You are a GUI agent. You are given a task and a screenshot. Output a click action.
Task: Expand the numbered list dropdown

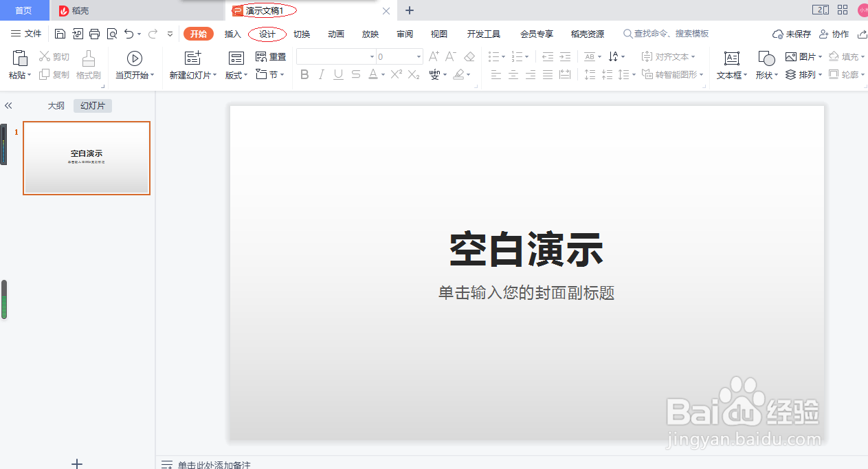[x=527, y=57]
